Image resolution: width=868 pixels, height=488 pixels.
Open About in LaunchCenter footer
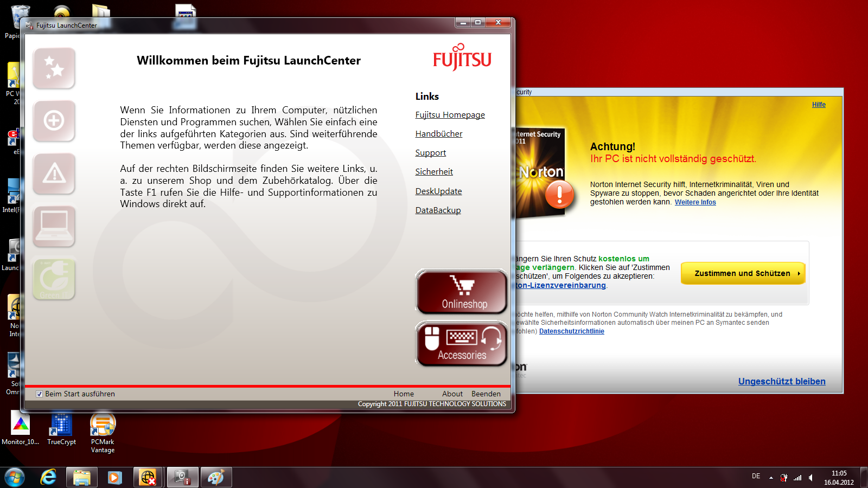(452, 394)
